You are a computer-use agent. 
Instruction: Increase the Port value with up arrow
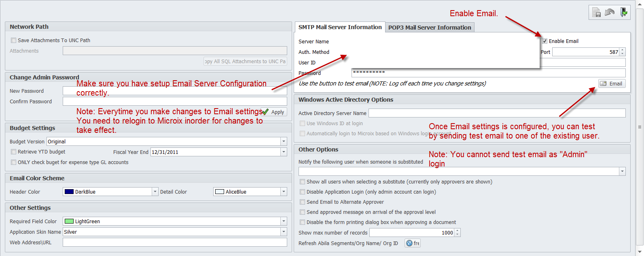623,50
